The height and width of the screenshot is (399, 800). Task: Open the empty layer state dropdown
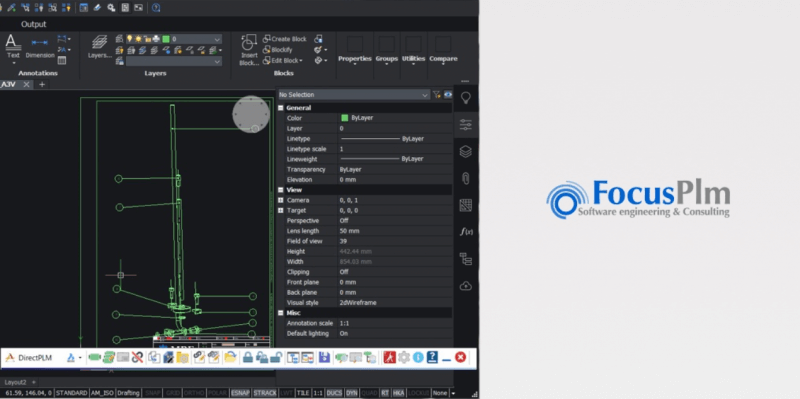click(174, 61)
